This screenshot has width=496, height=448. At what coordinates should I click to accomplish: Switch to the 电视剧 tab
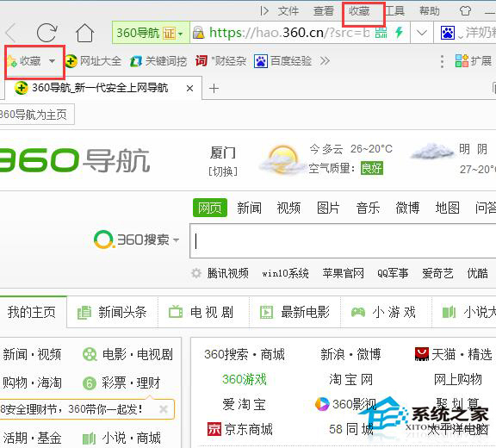tap(203, 312)
